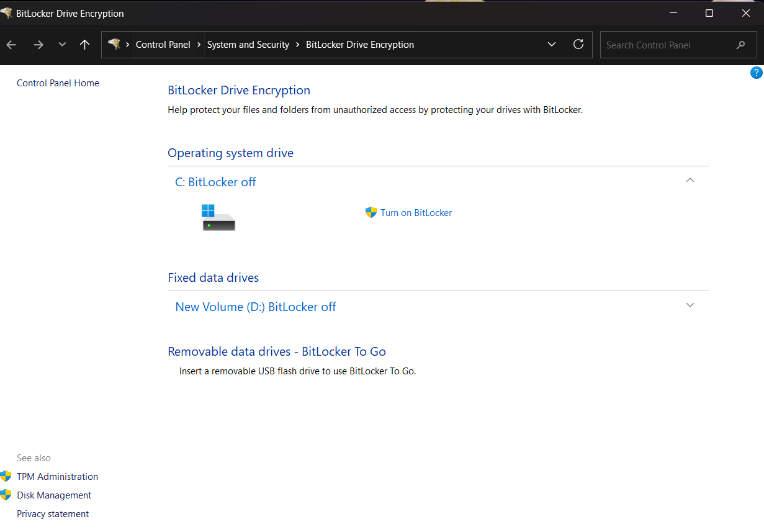Turn on BitLocker for drive C:
The height and width of the screenshot is (532, 764).
(x=415, y=212)
